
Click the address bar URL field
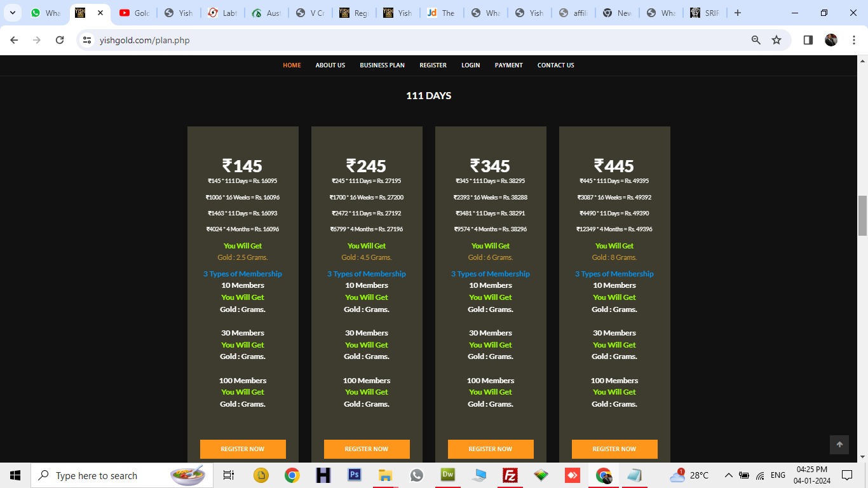pos(419,40)
